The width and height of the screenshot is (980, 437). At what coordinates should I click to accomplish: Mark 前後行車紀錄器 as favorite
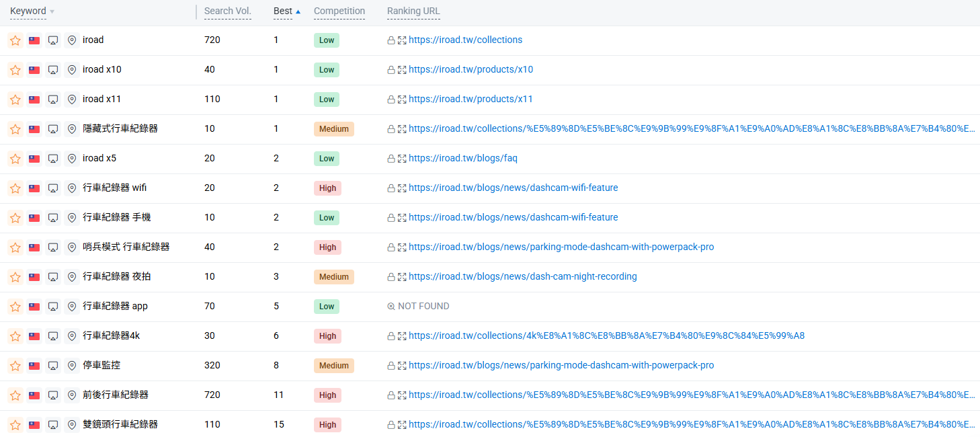(15, 395)
